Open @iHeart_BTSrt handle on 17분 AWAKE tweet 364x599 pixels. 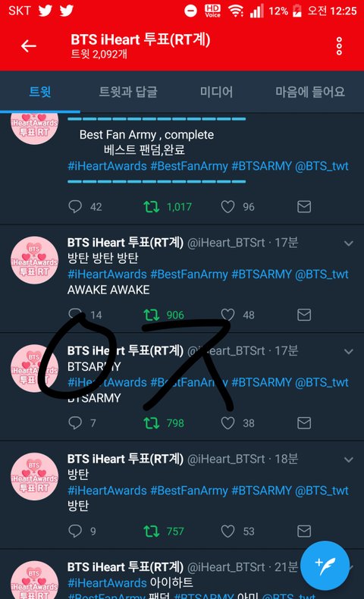pyautogui.click(x=226, y=243)
